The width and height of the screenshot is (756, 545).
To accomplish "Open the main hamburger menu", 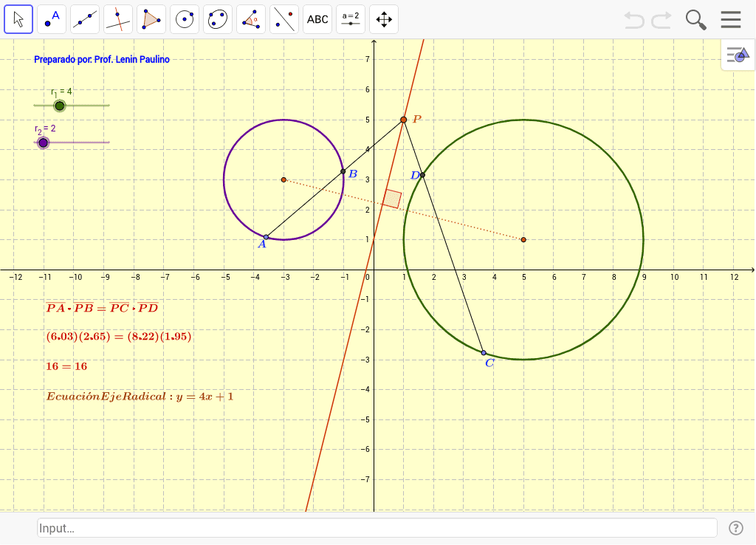I will pos(730,20).
